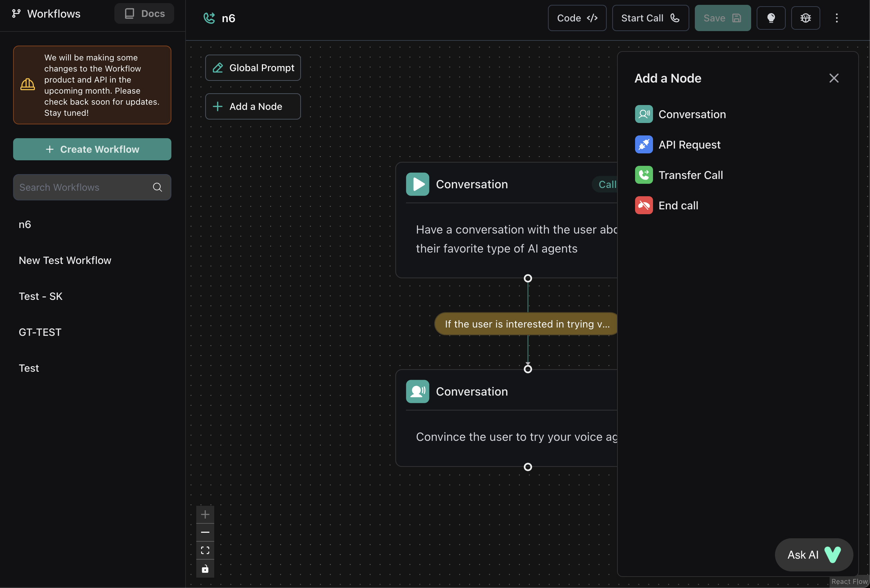This screenshot has height=588, width=870.
Task: Open the bug debugger icon button
Action: [805, 18]
